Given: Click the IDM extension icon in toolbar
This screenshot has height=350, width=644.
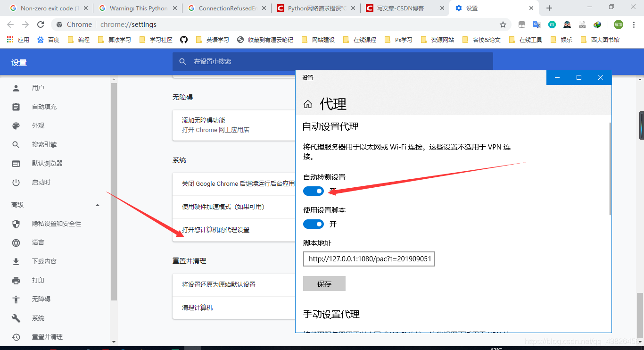Looking at the screenshot, I should tap(596, 25).
